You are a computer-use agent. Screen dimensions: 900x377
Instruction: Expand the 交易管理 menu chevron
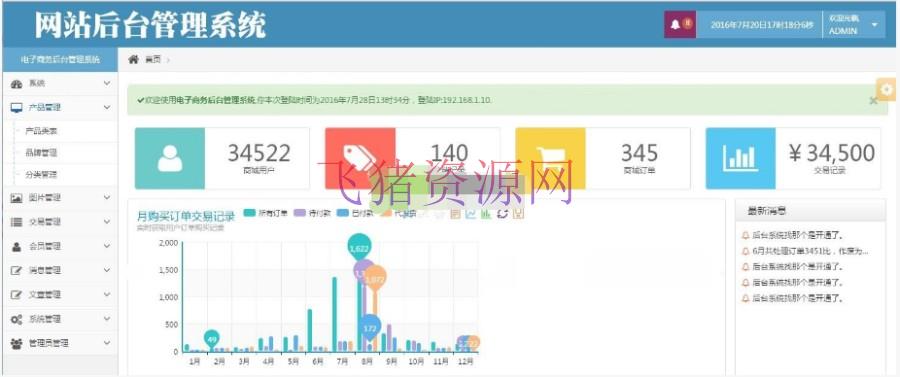(107, 221)
